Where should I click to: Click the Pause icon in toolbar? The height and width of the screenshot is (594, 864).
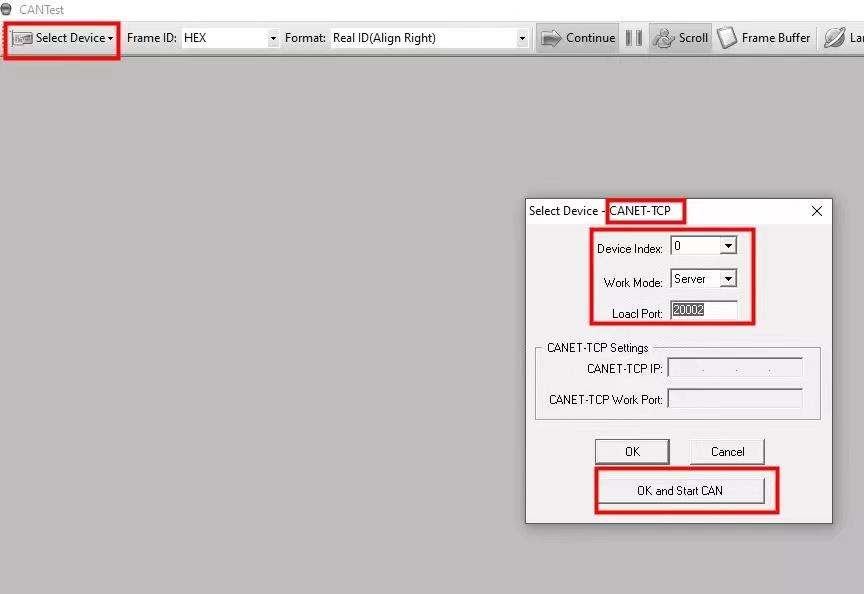(634, 38)
